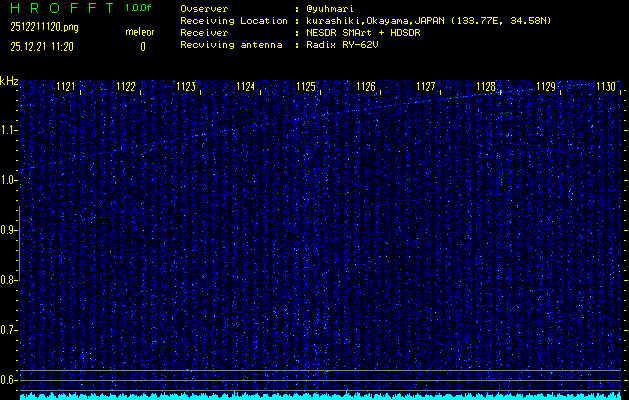Click the 0.6 kHz frequency label

coord(9,380)
